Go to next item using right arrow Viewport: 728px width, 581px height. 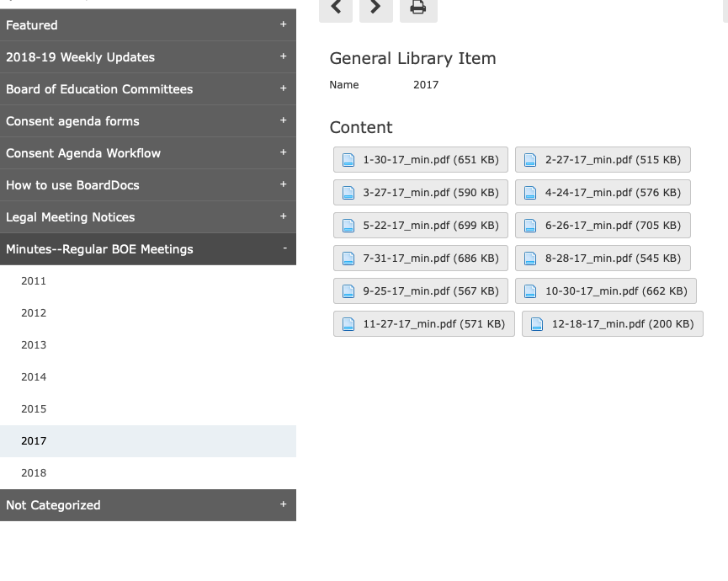[376, 8]
